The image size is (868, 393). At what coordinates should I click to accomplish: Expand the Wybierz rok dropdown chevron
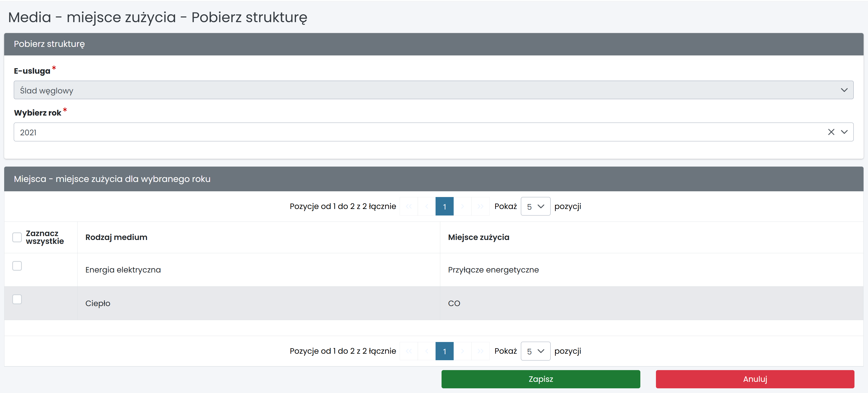point(844,132)
